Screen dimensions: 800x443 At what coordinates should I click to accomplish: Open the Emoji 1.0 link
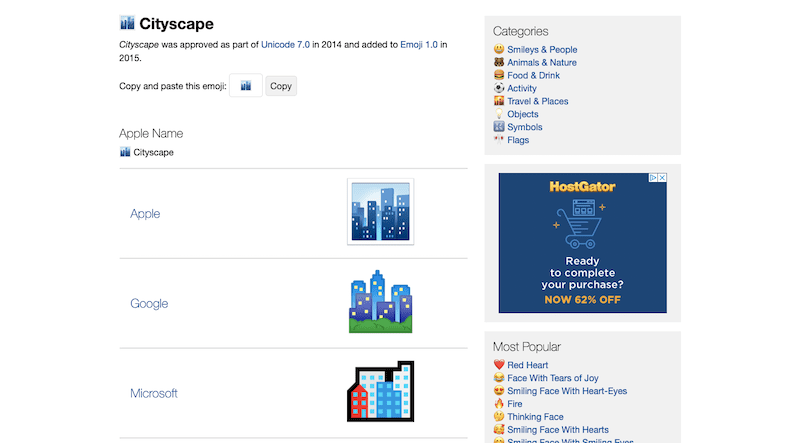(419, 44)
